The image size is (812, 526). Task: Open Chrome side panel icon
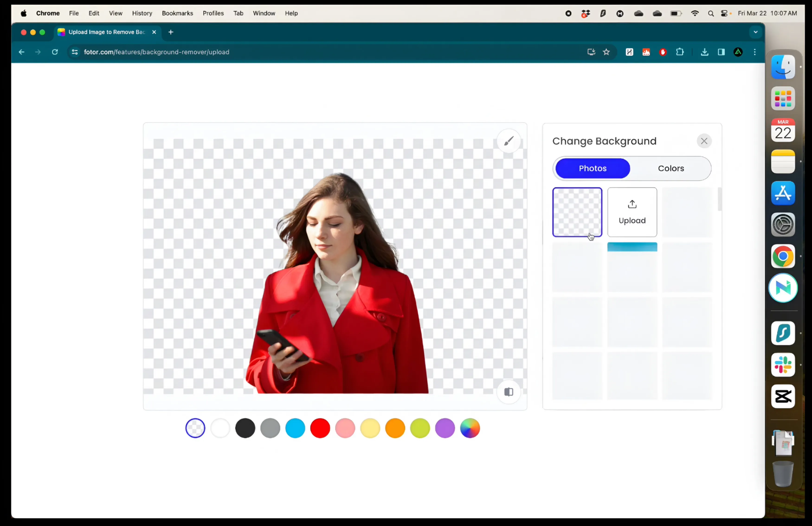pos(721,52)
